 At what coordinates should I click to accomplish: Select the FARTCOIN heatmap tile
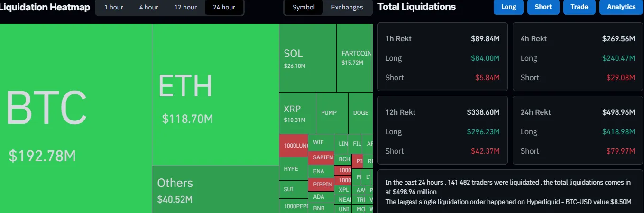click(x=354, y=58)
